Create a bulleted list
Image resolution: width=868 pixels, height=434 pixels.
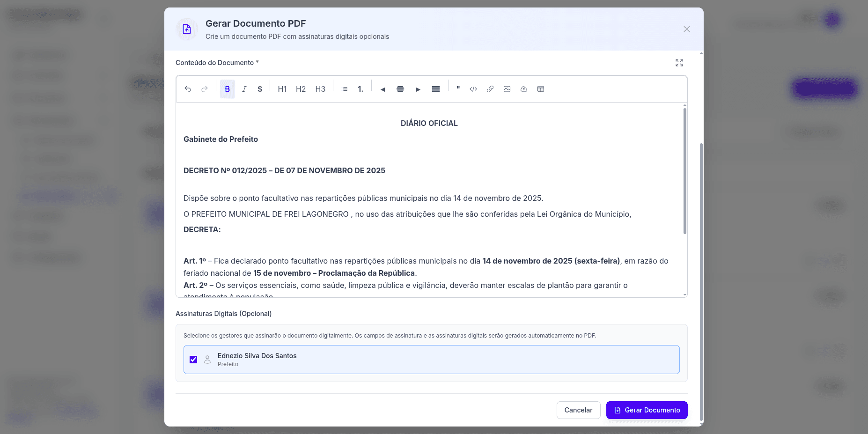(344, 89)
